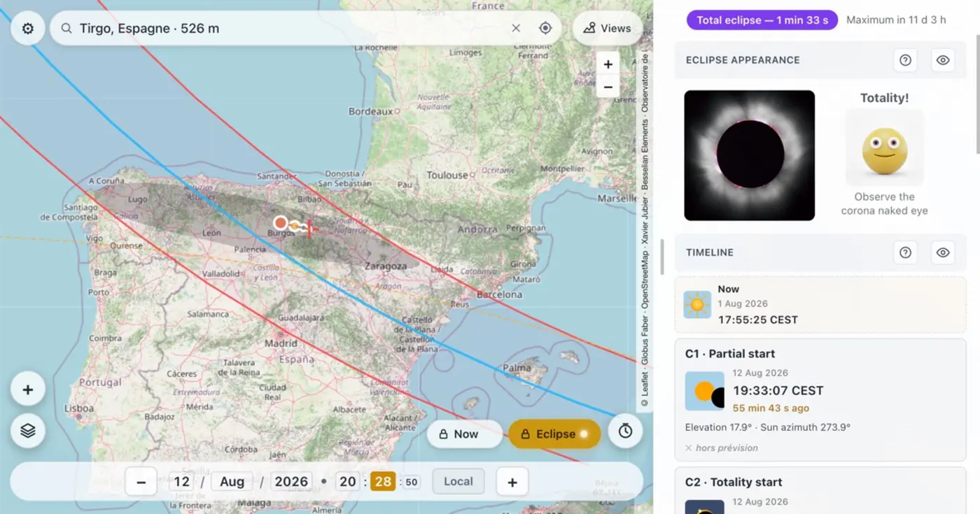The width and height of the screenshot is (980, 514).
Task: Click the orange observer location marker
Action: point(281,223)
